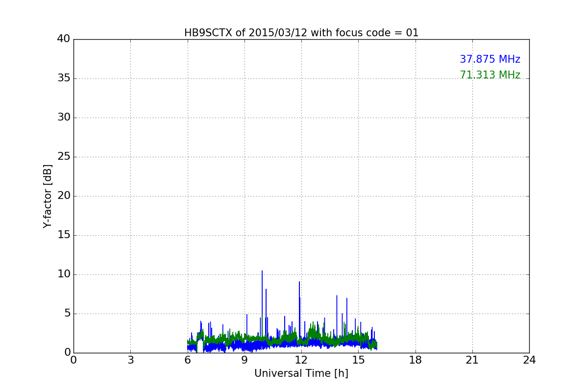Click the x-axis tick label '12'

[301, 360]
